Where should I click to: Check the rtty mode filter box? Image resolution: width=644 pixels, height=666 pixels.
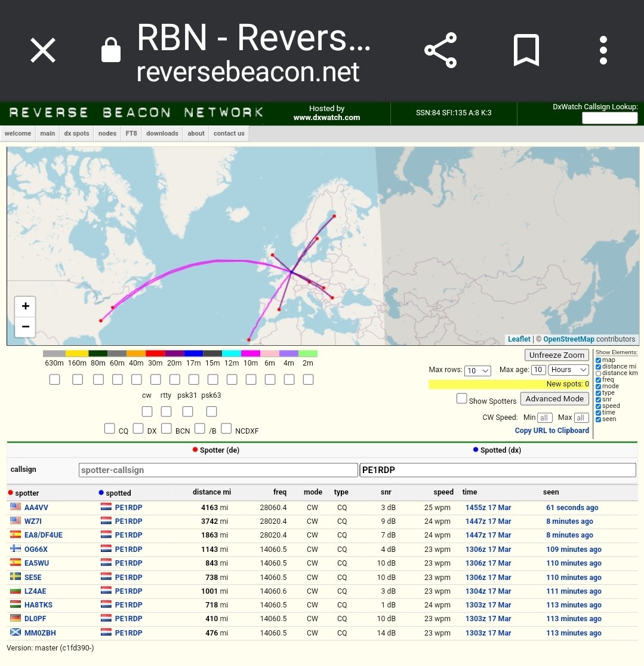pos(166,412)
